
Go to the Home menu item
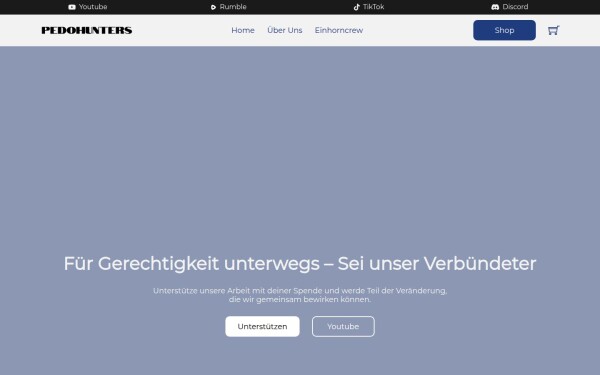coord(243,30)
